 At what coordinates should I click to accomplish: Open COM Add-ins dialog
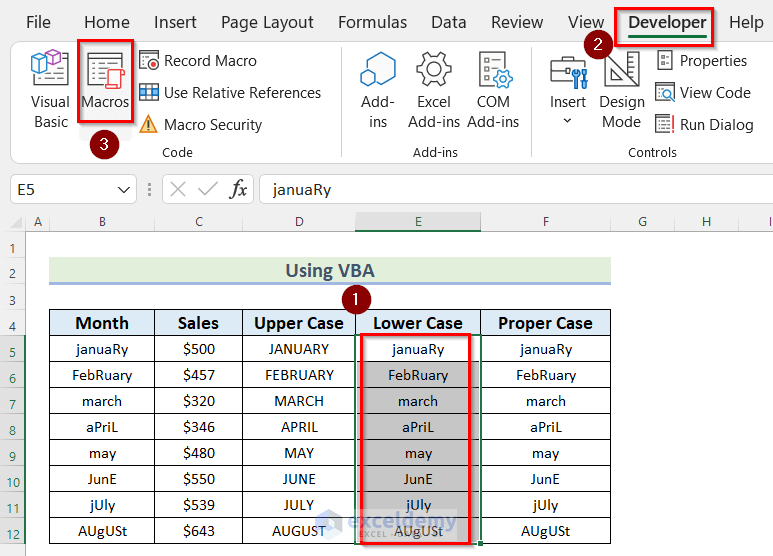click(493, 90)
